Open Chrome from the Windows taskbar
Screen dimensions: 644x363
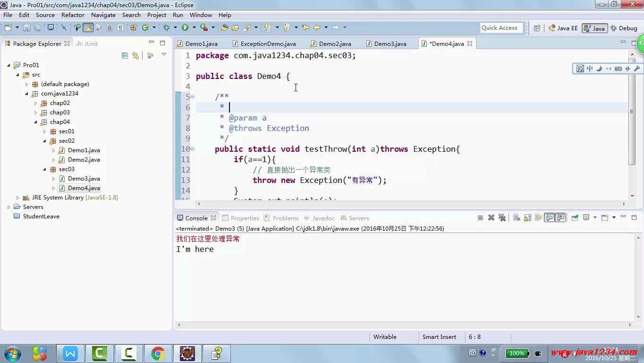158,353
